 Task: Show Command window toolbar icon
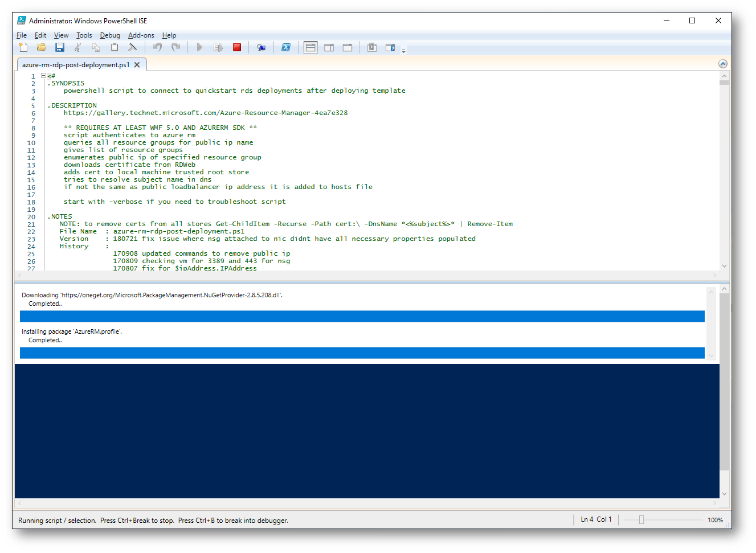tap(372, 47)
